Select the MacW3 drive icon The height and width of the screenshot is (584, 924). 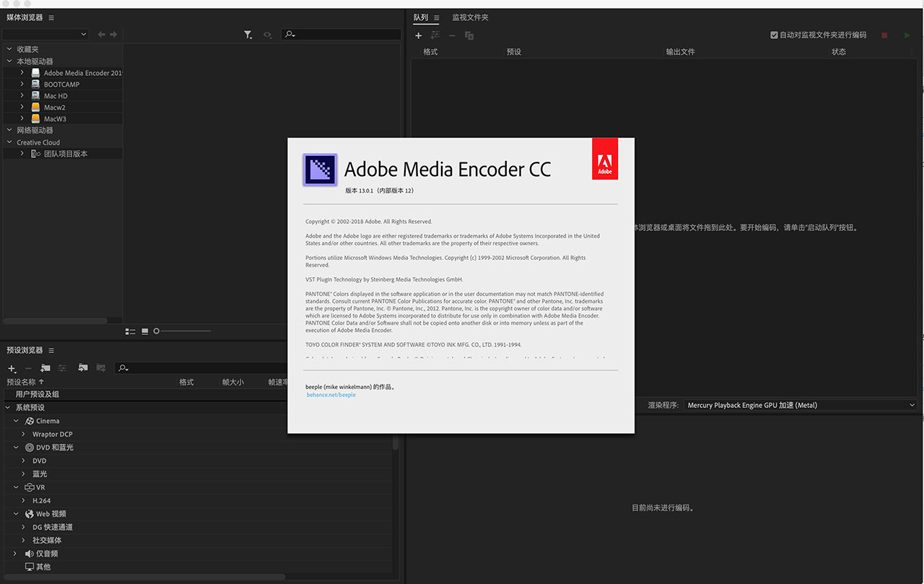(x=35, y=119)
